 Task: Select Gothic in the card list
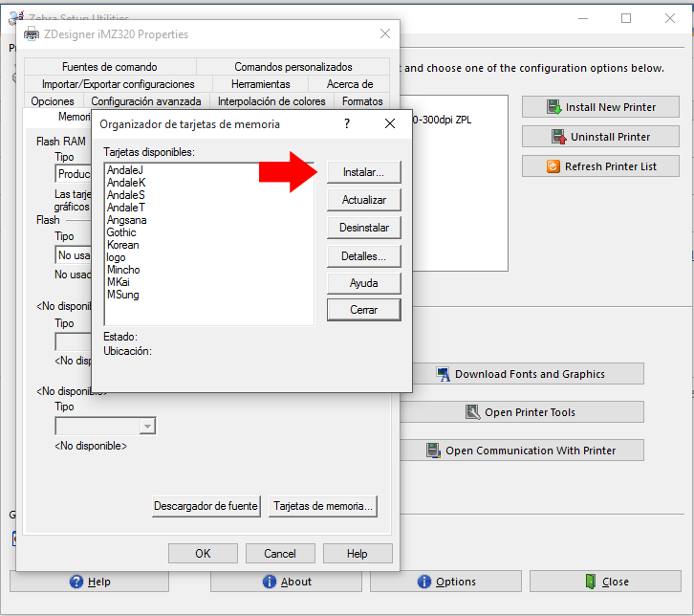(x=121, y=232)
